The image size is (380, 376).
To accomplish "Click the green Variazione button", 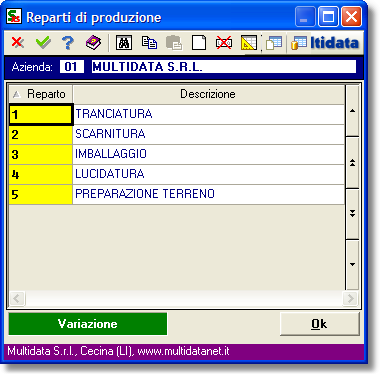I will pyautogui.click(x=88, y=324).
